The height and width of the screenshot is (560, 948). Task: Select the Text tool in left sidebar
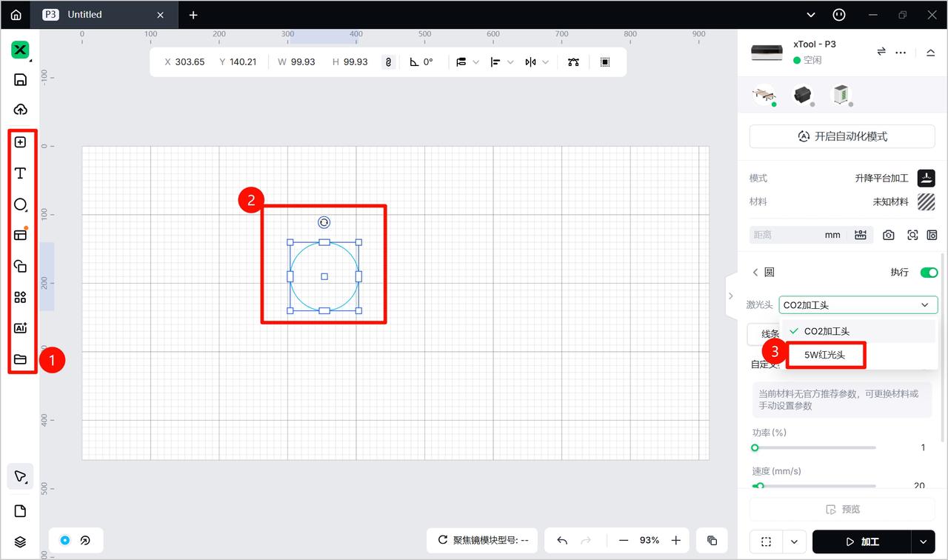(x=20, y=173)
